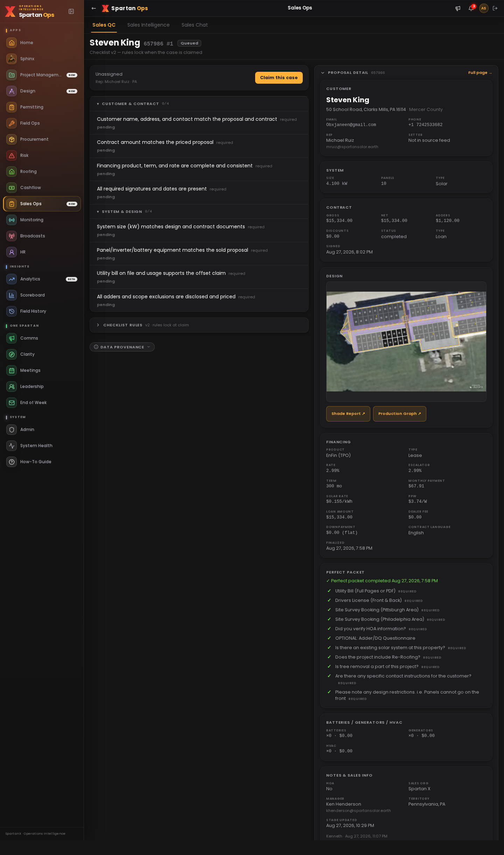Open proposal detail Full page link
This screenshot has height=855, width=504.
point(480,73)
